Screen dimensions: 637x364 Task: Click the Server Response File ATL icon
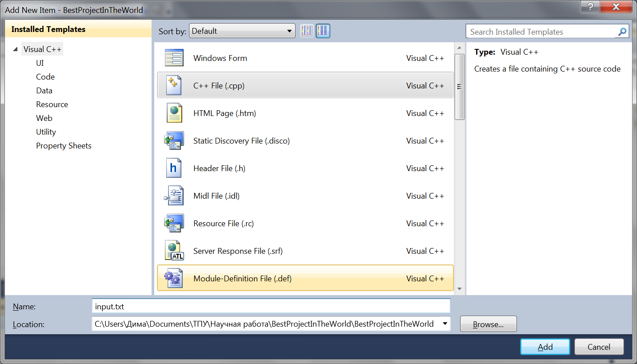click(x=174, y=251)
